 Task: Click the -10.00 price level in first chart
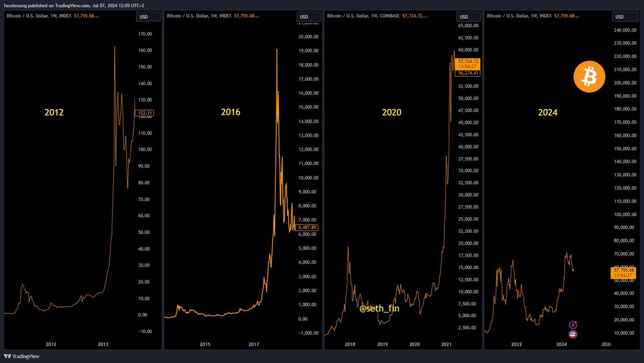[146, 331]
